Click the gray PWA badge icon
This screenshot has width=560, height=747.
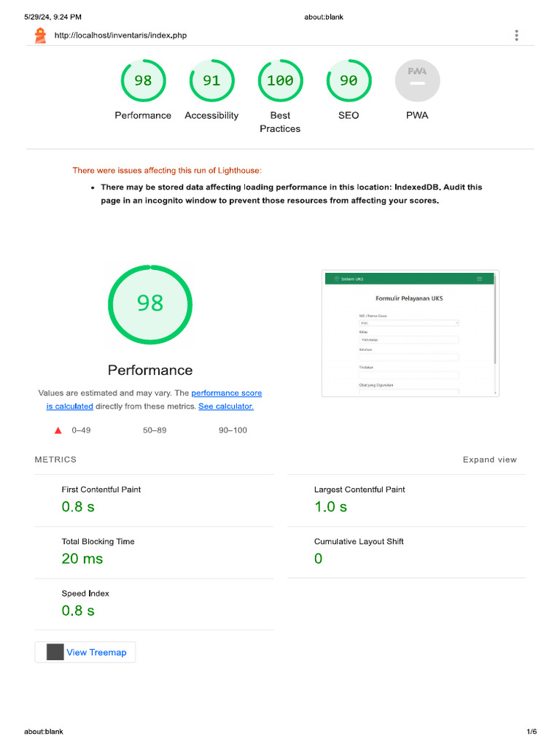417,81
